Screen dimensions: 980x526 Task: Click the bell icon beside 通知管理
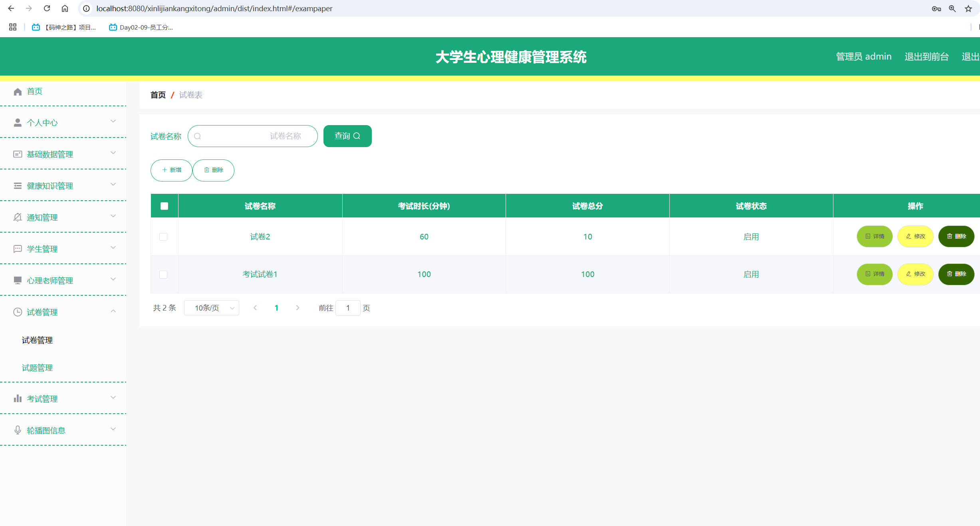(x=18, y=217)
